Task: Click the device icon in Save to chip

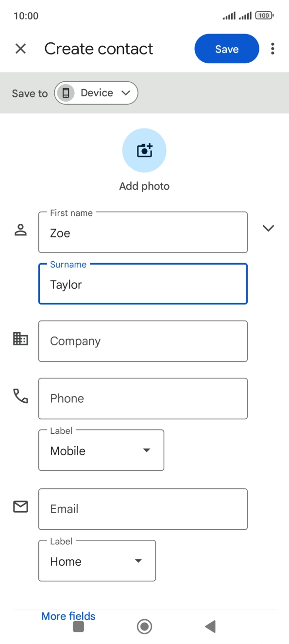Action: click(66, 93)
